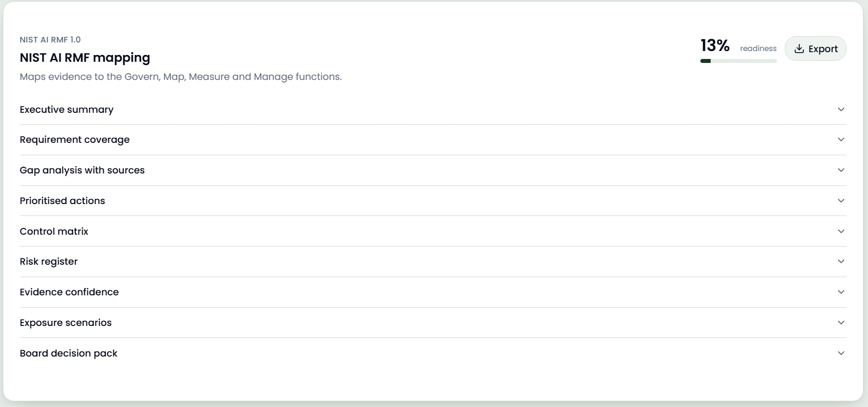Click the readiness progress bar
The image size is (868, 407).
coord(738,61)
